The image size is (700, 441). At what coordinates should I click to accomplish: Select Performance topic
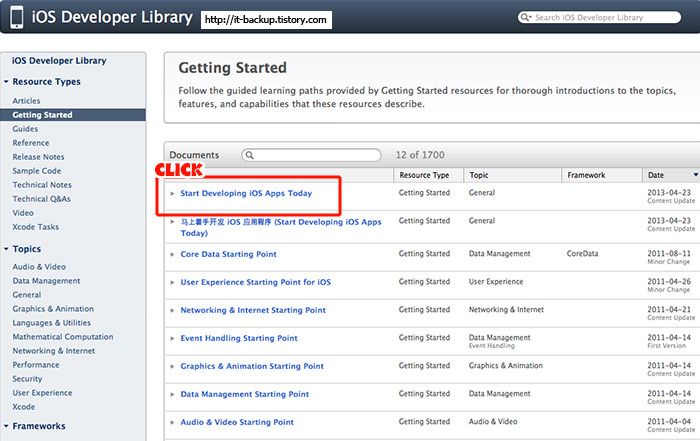point(36,365)
